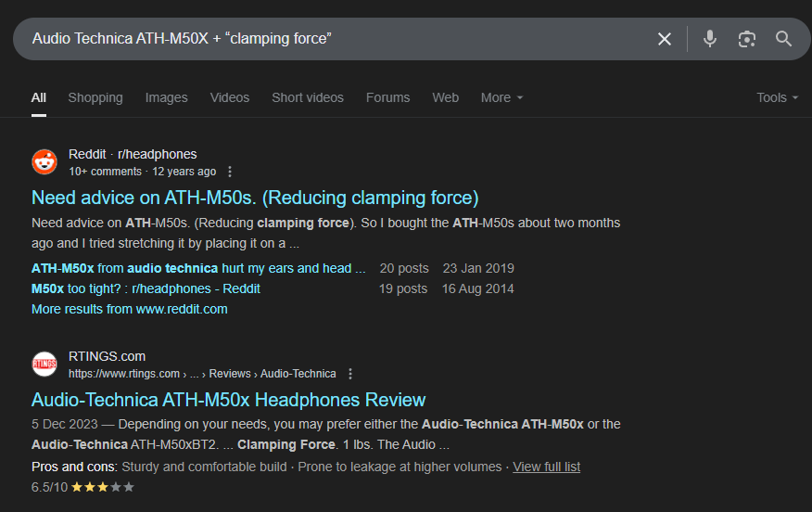Click the '5 Dec 2023' snippet date
The image size is (812, 512).
pos(65,425)
